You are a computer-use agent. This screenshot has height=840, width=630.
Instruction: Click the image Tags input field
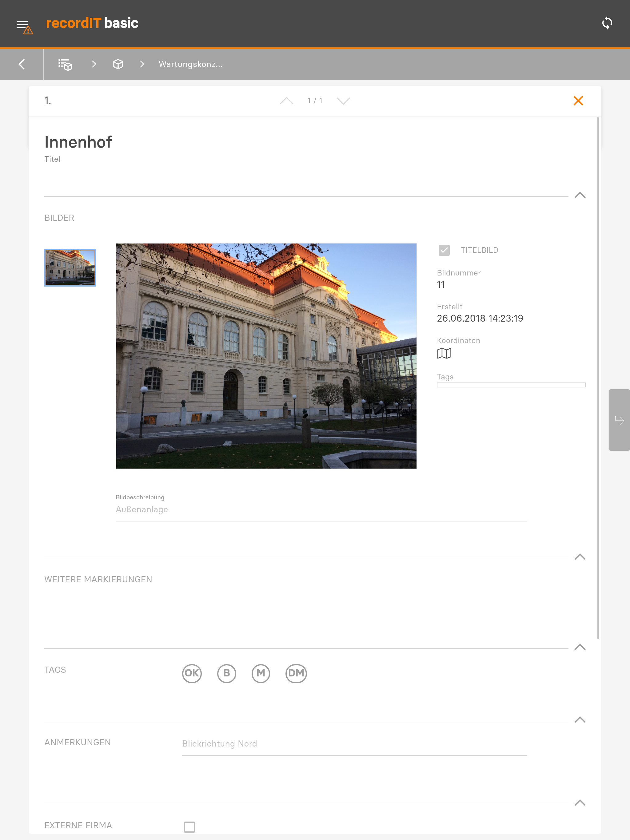[511, 385]
